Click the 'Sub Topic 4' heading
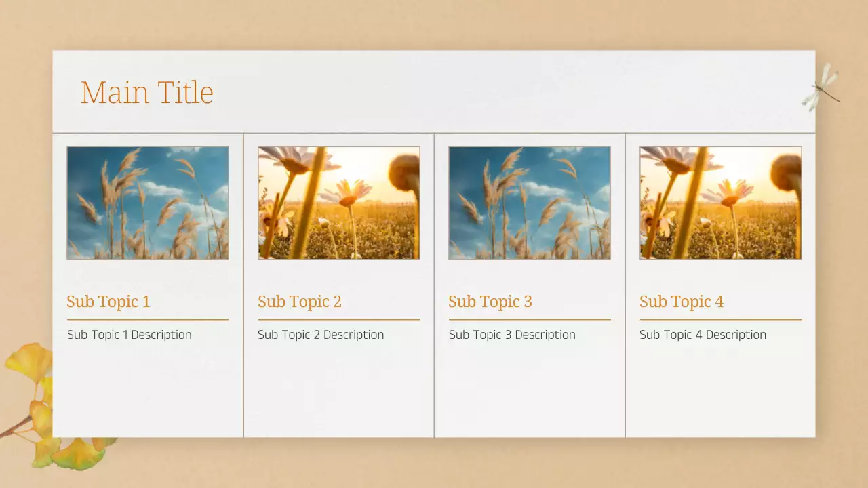This screenshot has height=488, width=868. pos(682,302)
